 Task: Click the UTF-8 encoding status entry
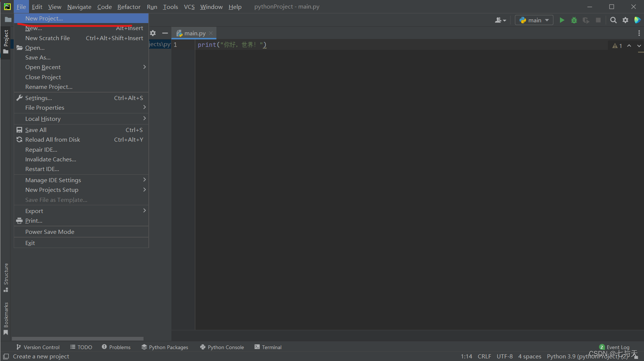tap(505, 356)
